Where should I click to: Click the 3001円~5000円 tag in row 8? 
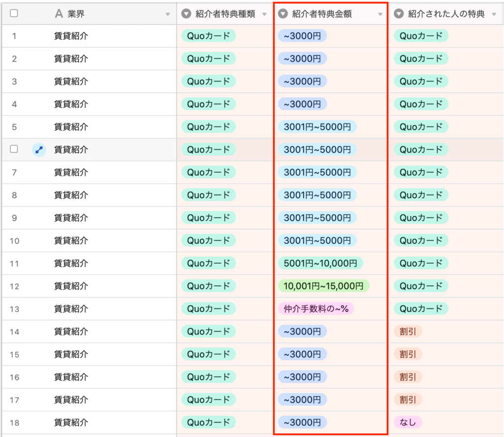pos(317,195)
